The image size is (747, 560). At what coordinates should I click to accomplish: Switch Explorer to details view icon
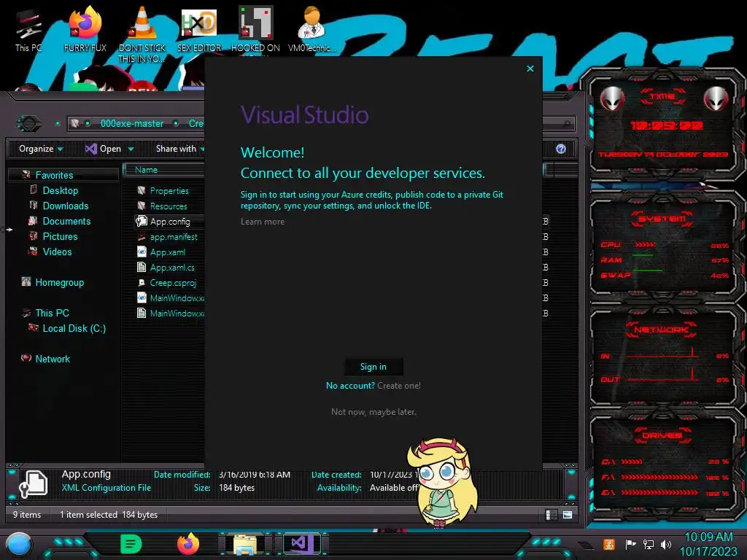tap(551, 515)
